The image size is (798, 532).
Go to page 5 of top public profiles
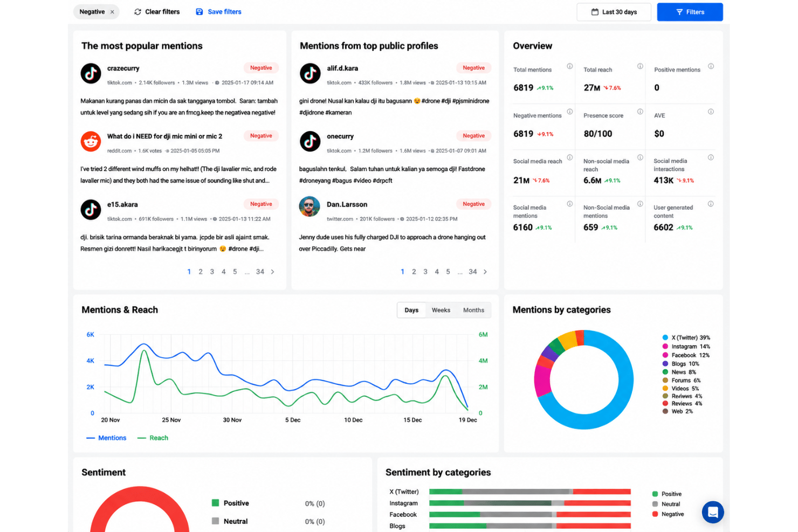pyautogui.click(x=448, y=272)
